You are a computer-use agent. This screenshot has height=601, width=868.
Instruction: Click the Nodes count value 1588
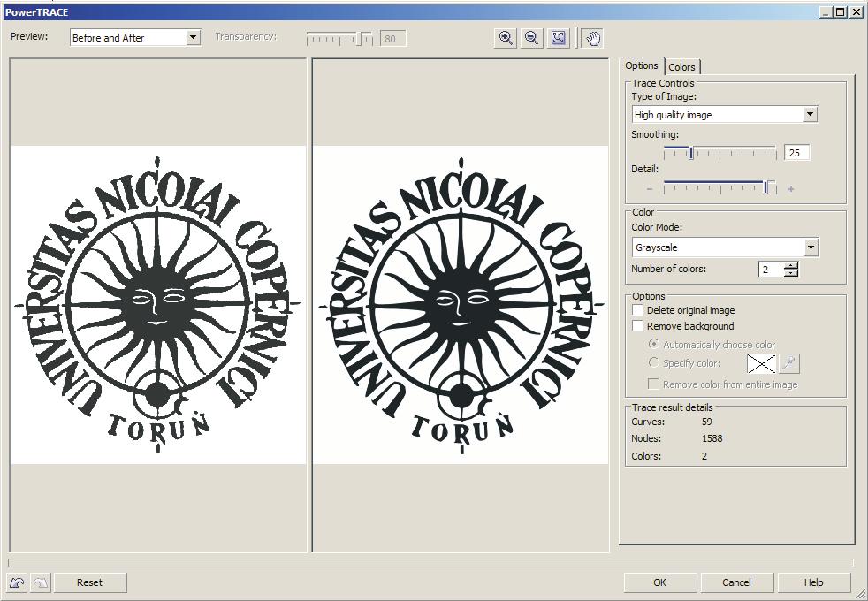coord(712,438)
